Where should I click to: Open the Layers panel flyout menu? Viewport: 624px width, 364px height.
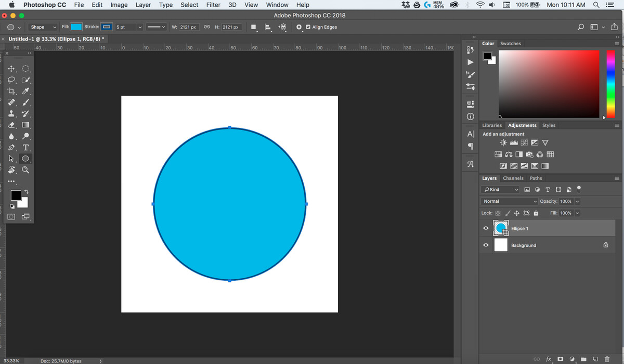coord(617,178)
